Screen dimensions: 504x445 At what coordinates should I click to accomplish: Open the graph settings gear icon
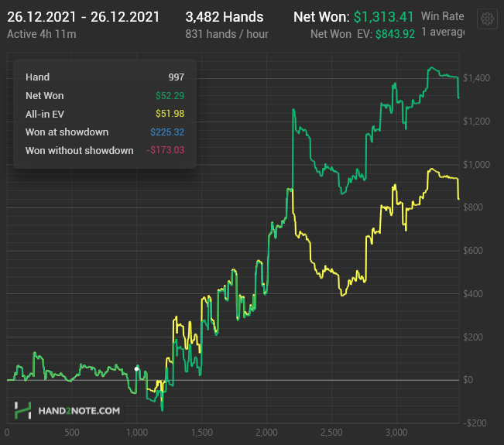[x=487, y=19]
